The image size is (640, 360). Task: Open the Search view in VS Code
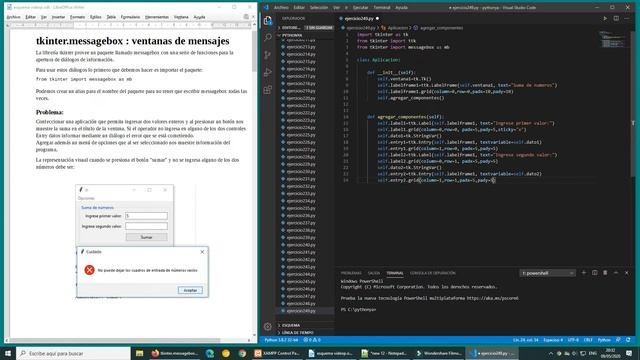(x=268, y=38)
